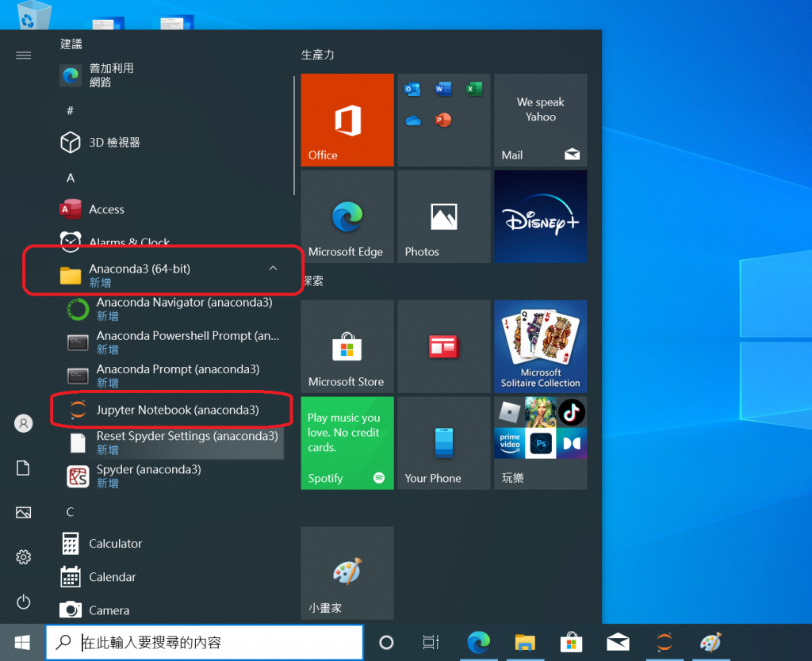Click OneDrive icon in Office tile group
This screenshot has width=812, height=661.
(412, 120)
